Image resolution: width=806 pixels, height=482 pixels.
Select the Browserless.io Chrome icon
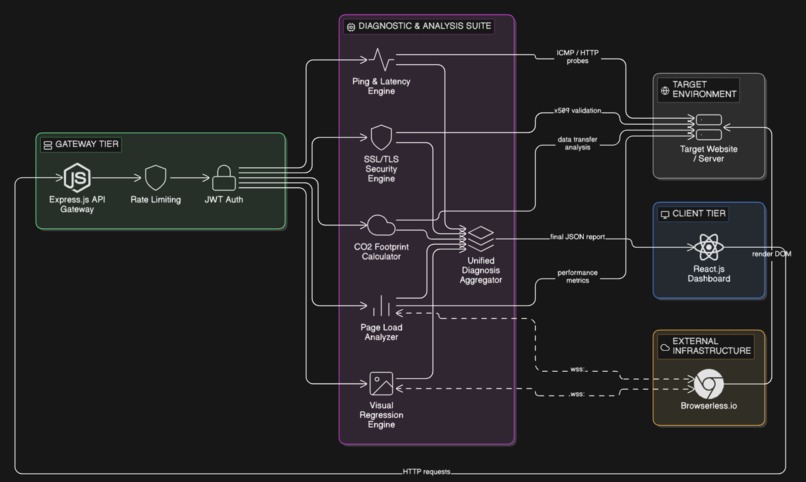(x=709, y=384)
